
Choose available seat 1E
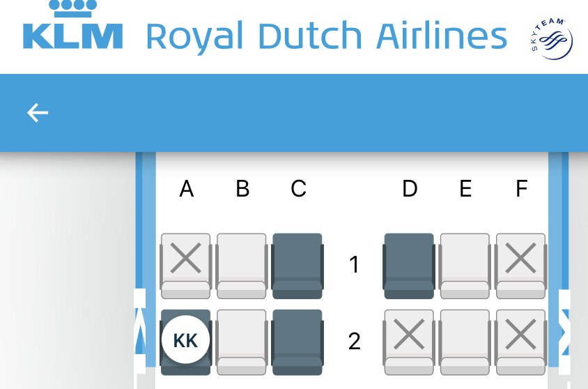465,266
